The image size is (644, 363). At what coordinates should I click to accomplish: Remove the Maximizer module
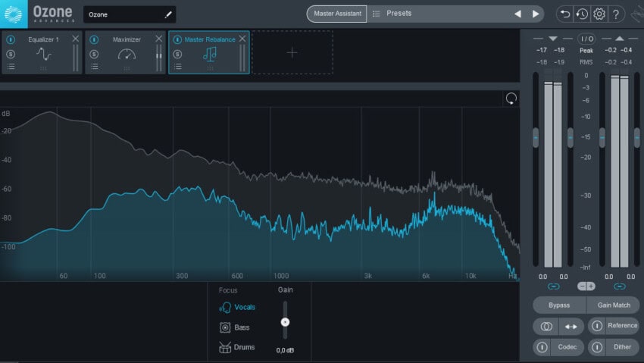(159, 39)
